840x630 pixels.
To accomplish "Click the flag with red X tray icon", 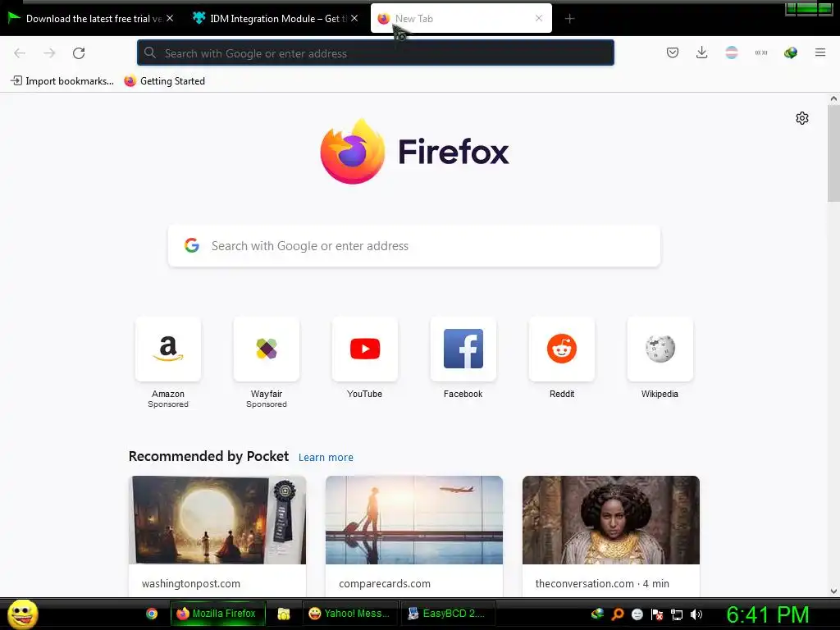I will (x=657, y=614).
